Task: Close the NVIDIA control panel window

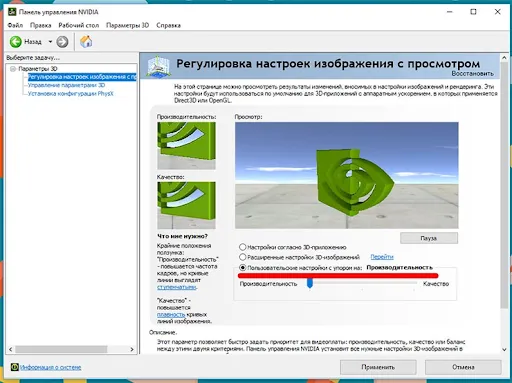Action: (x=498, y=12)
